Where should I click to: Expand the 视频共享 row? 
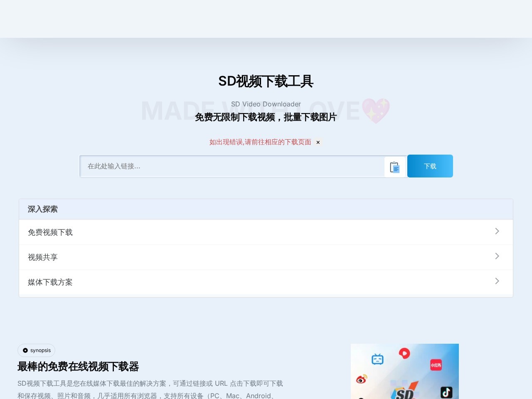coord(266,257)
